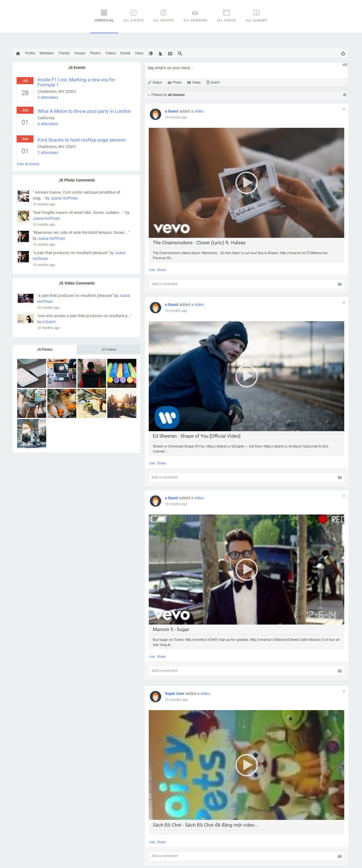The image size is (362, 868).
Task: Like the Maroon 5 video post
Action: [152, 657]
